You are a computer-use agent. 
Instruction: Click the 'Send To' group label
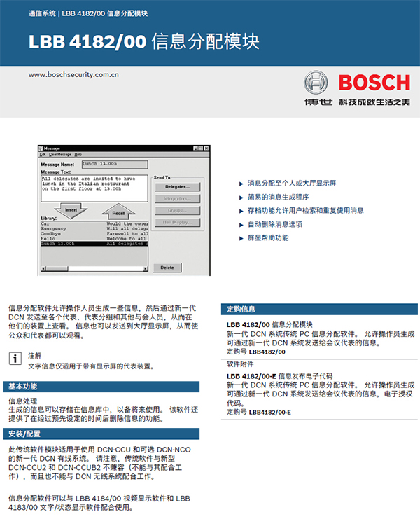[x=162, y=178]
